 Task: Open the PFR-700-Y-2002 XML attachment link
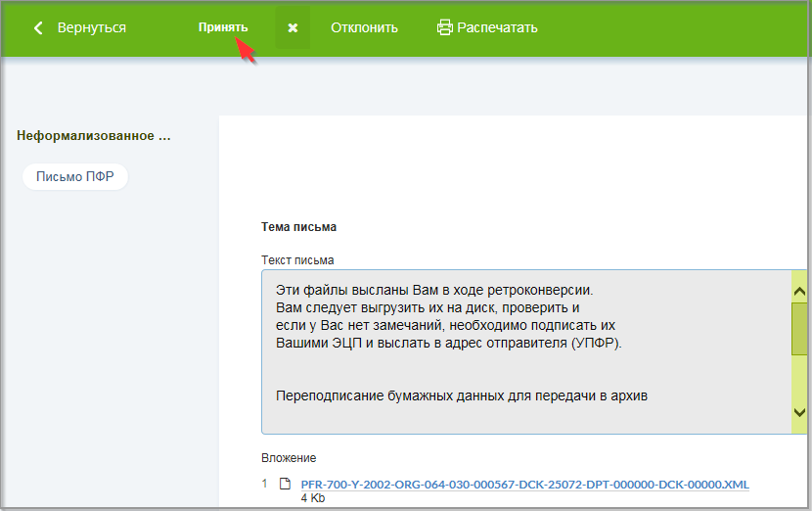[524, 485]
